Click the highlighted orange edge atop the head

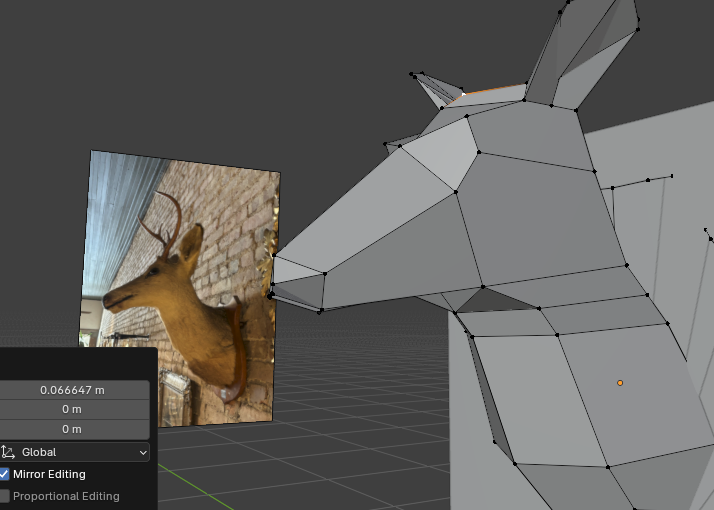pyautogui.click(x=494, y=89)
